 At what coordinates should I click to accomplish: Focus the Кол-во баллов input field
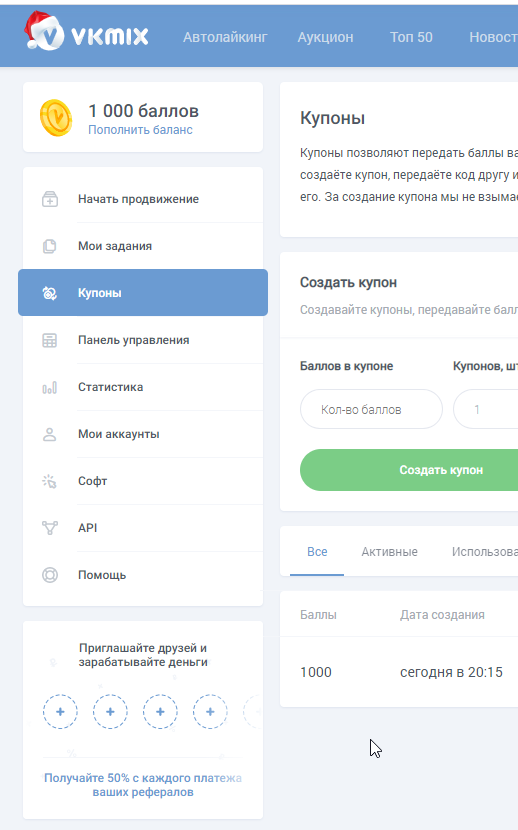tap(371, 409)
